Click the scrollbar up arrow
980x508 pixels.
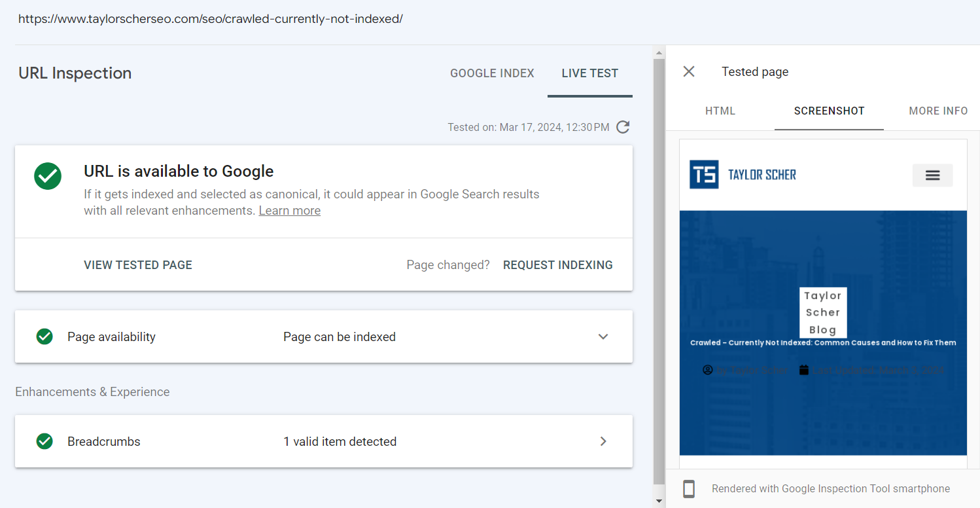[659, 52]
